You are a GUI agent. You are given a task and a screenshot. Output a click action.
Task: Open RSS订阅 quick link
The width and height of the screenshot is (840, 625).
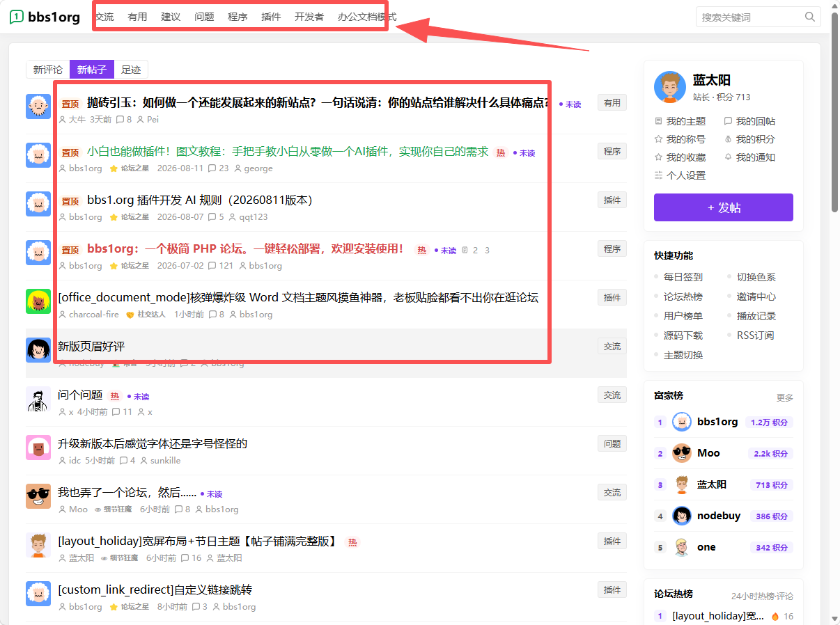(756, 335)
